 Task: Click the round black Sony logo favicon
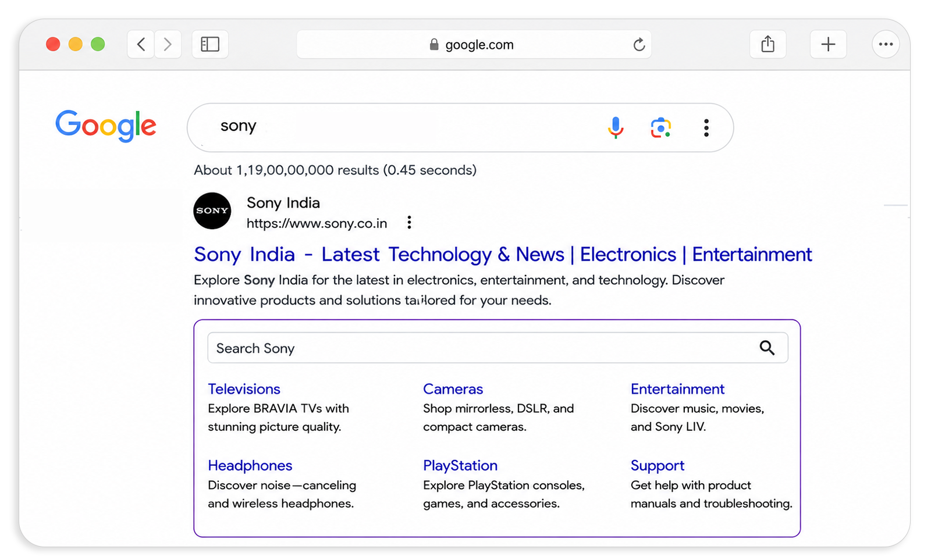(x=212, y=211)
